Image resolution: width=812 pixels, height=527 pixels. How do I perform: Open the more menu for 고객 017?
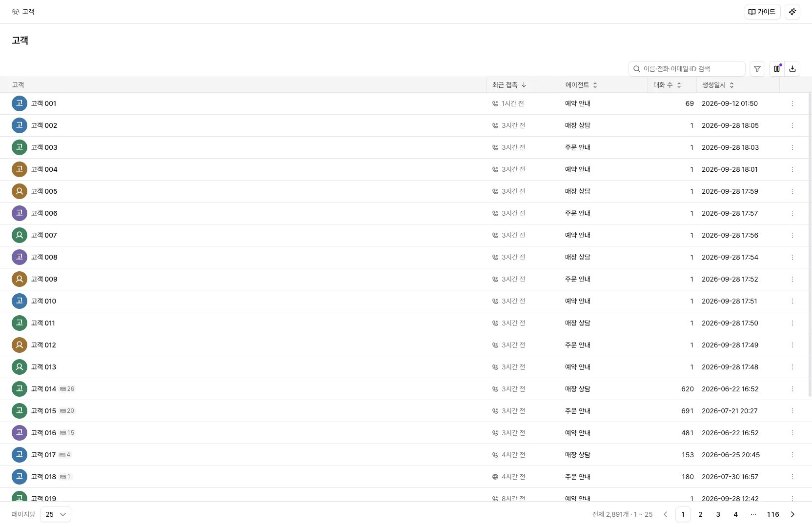[x=792, y=455]
